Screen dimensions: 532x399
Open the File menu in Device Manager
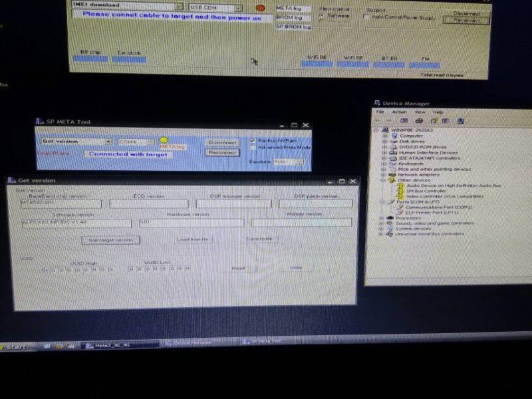click(380, 112)
